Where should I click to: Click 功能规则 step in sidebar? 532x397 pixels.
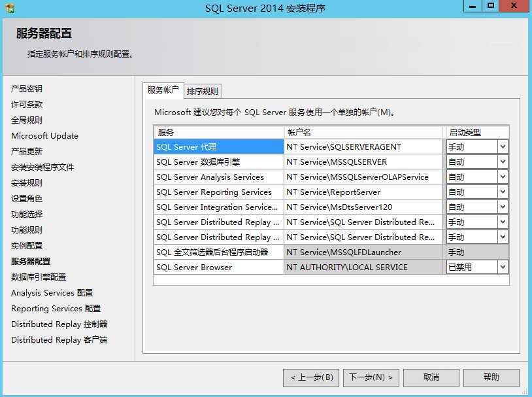(27, 230)
